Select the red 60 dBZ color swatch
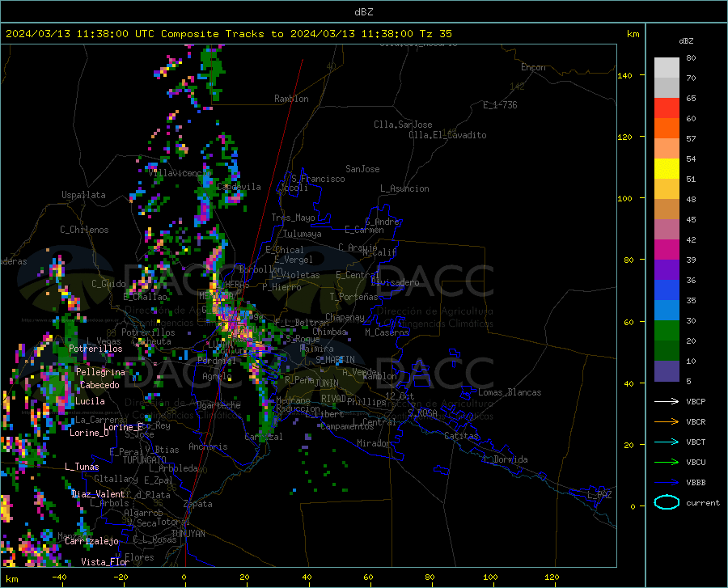The image size is (728, 588). point(667,108)
